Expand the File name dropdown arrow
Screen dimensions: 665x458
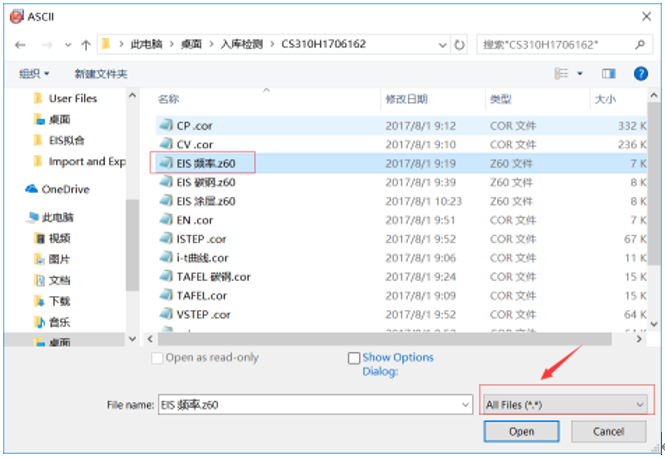[466, 405]
